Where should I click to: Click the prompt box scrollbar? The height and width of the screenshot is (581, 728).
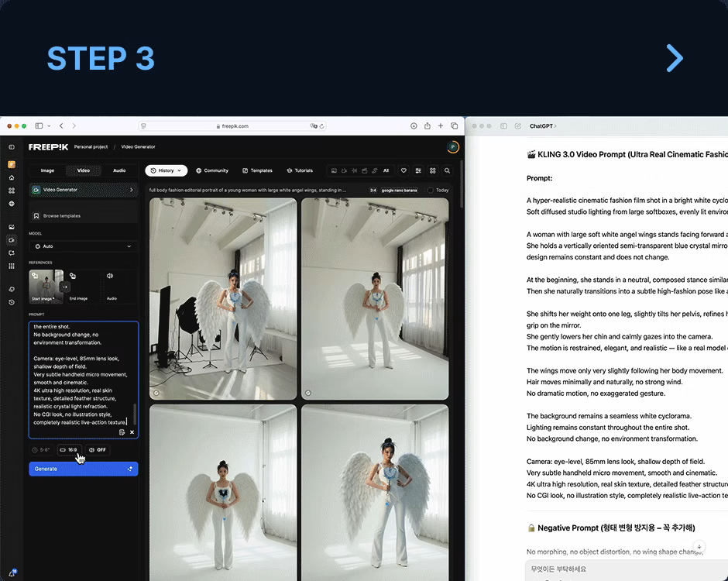click(135, 414)
